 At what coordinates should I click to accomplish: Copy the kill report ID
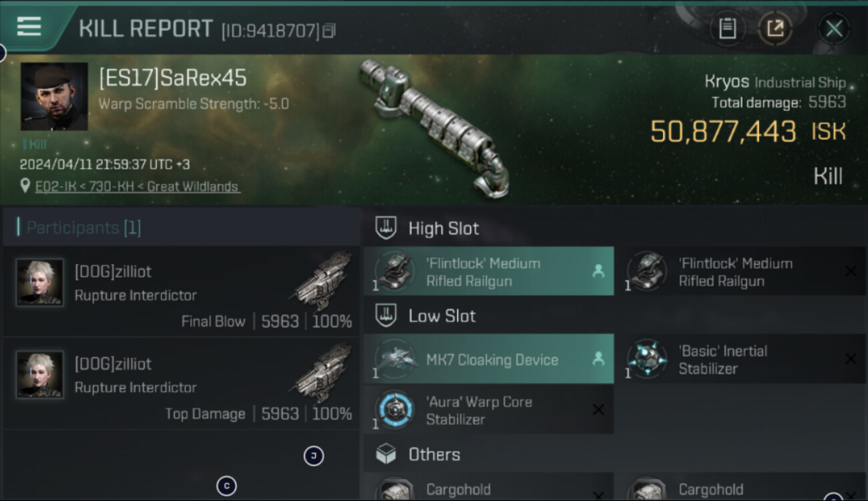pyautogui.click(x=329, y=31)
